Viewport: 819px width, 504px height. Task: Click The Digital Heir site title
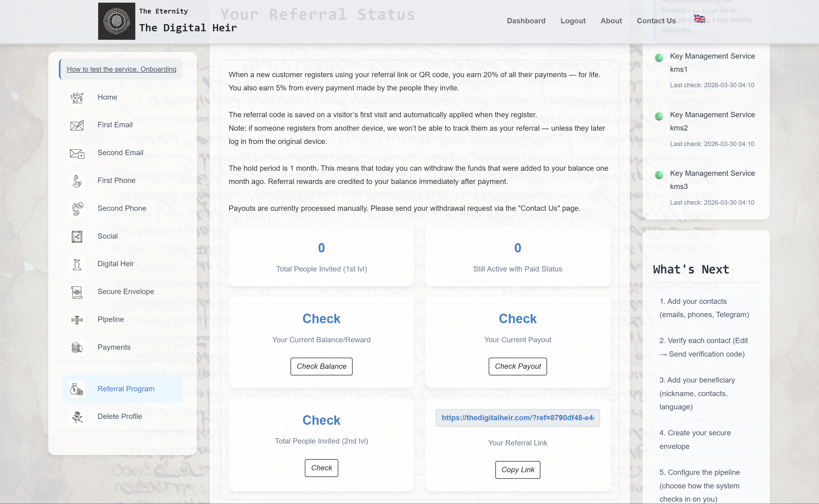188,28
